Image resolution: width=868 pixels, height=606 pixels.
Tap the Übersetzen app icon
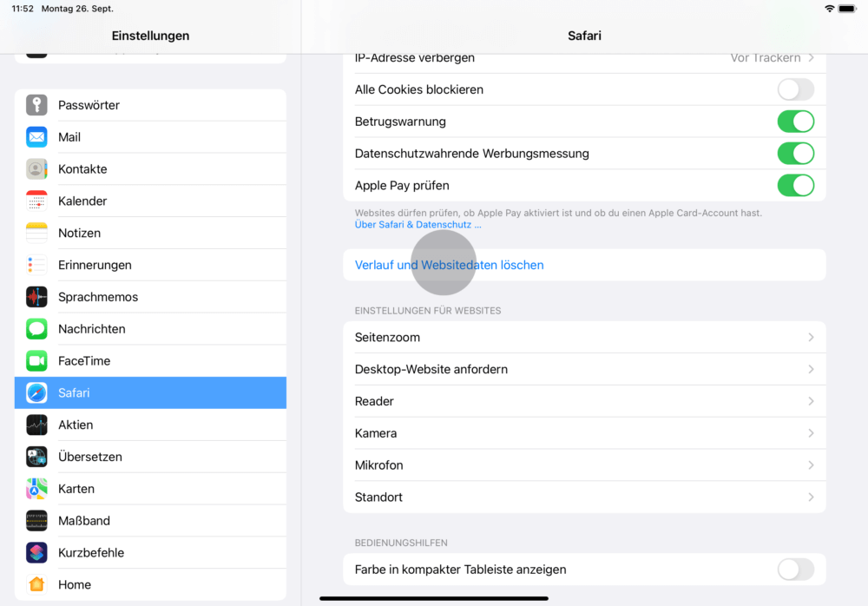tap(36, 457)
